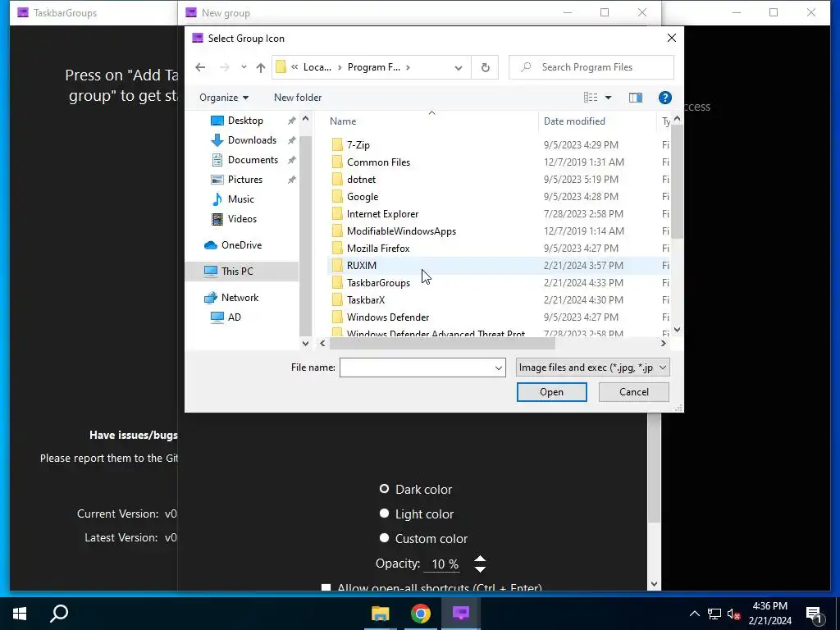Select the Mozilla Firefox folder

(378, 248)
